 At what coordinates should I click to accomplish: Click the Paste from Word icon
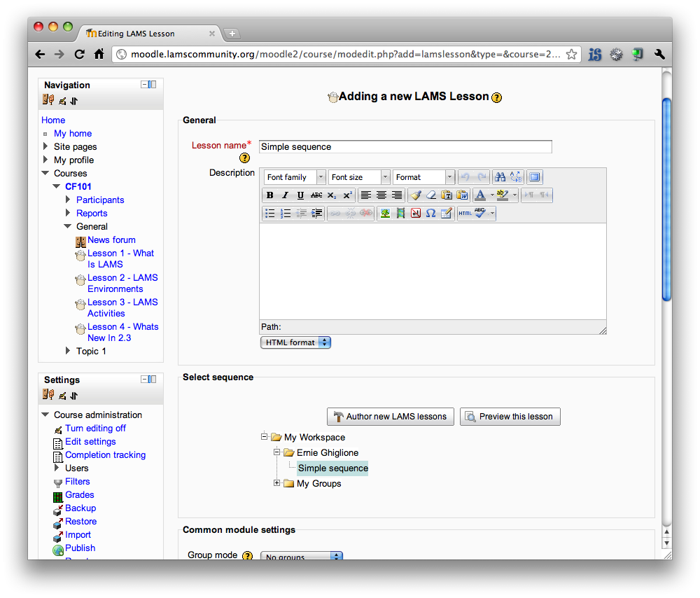click(x=462, y=195)
